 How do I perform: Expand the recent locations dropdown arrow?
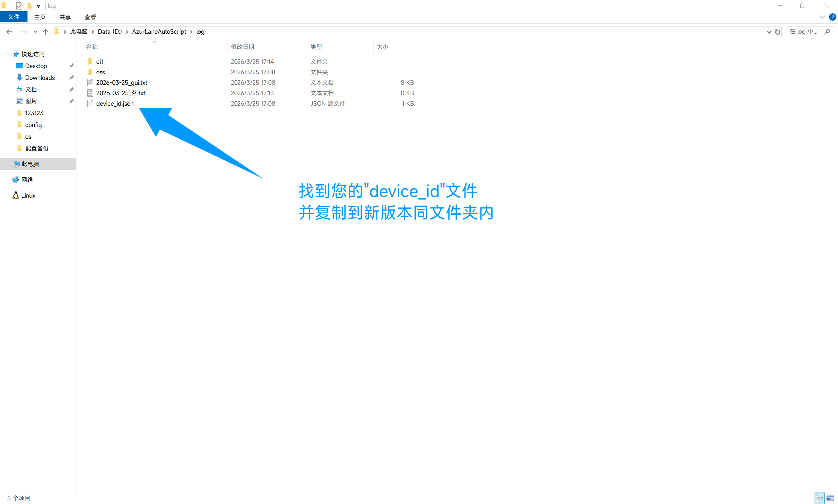point(35,32)
